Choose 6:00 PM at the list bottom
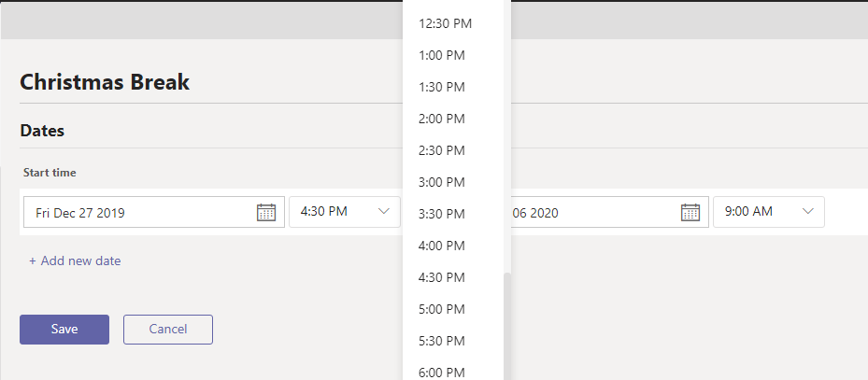Screen dimensions: 868x380 tap(442, 372)
